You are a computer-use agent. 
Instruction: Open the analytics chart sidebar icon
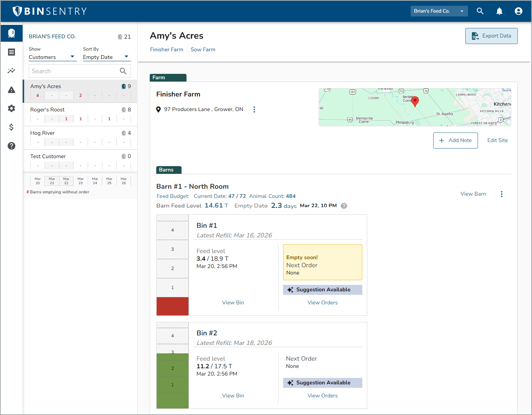(11, 71)
